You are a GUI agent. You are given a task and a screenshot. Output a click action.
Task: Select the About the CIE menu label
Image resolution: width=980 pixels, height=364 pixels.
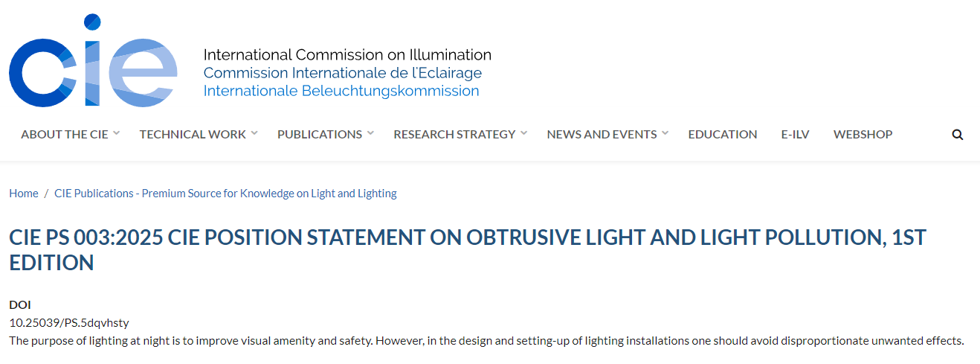tap(64, 135)
